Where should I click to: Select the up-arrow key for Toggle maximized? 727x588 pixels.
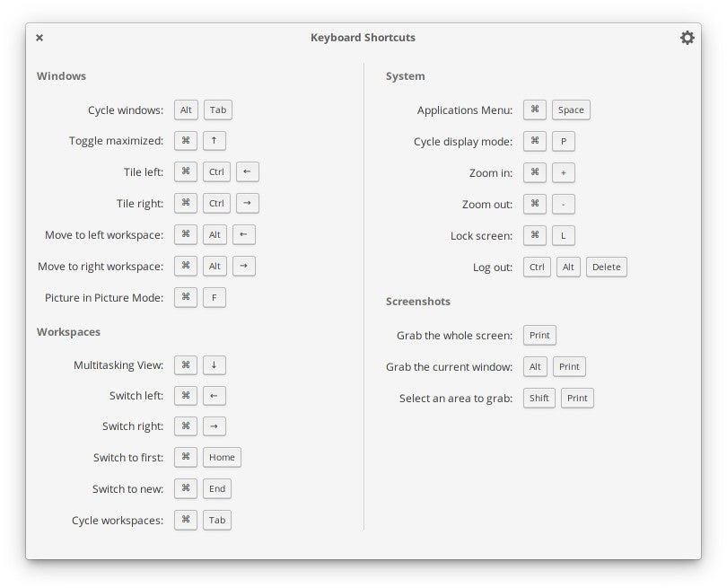(x=214, y=141)
